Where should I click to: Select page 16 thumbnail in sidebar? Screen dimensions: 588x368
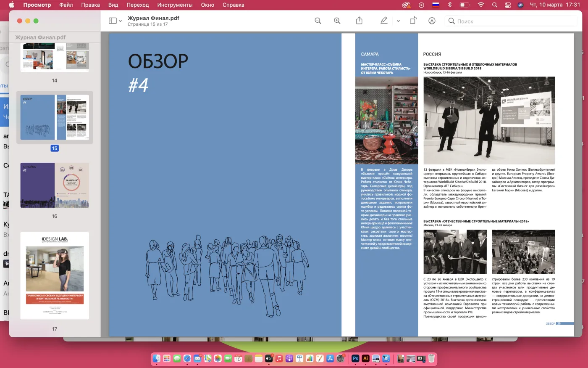(x=55, y=185)
